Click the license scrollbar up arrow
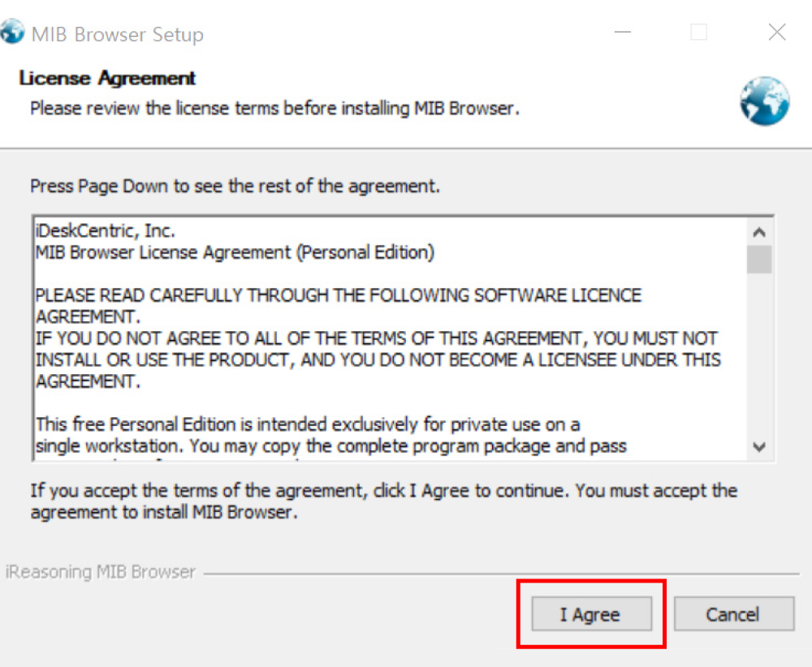This screenshot has height=667, width=812. pyautogui.click(x=760, y=232)
